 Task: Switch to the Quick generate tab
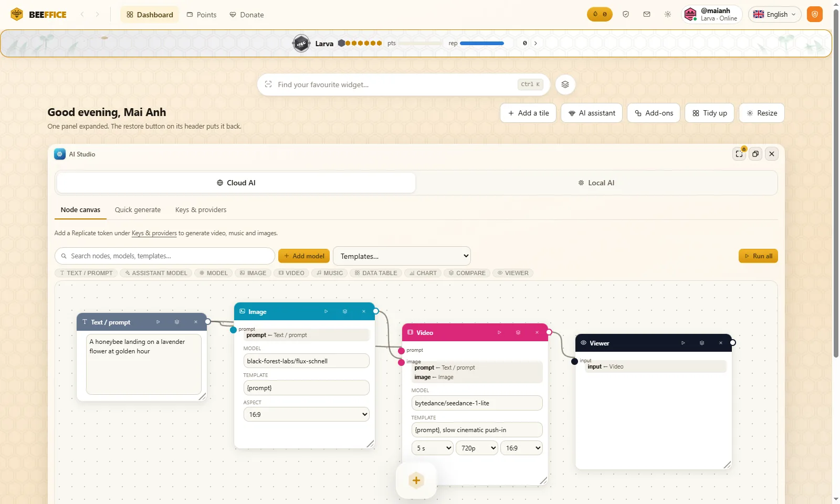(x=138, y=210)
